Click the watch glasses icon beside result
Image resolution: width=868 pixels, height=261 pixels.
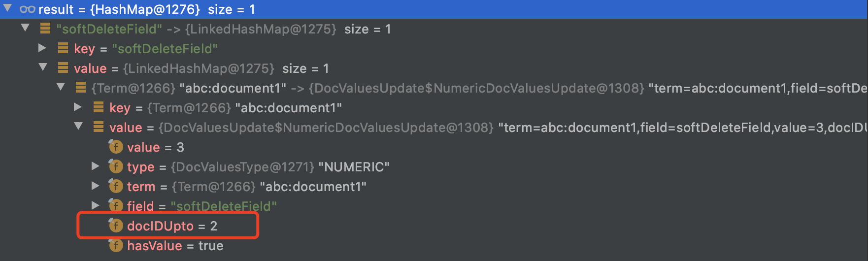coord(27,9)
